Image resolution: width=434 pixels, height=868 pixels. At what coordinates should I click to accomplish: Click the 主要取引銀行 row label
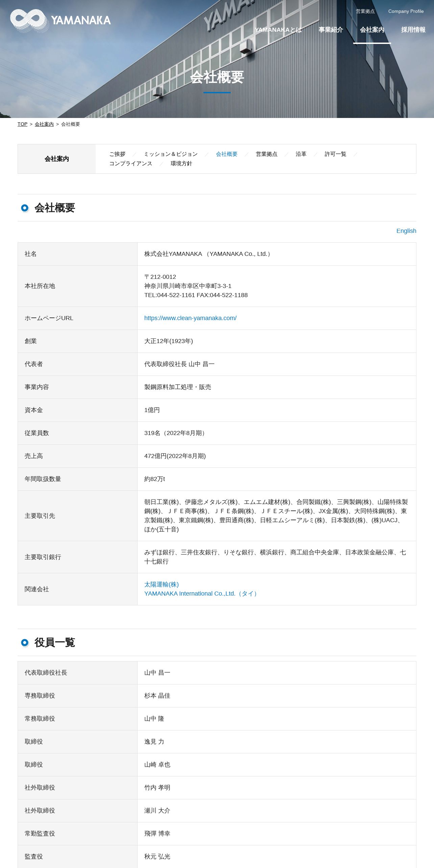pos(43,557)
